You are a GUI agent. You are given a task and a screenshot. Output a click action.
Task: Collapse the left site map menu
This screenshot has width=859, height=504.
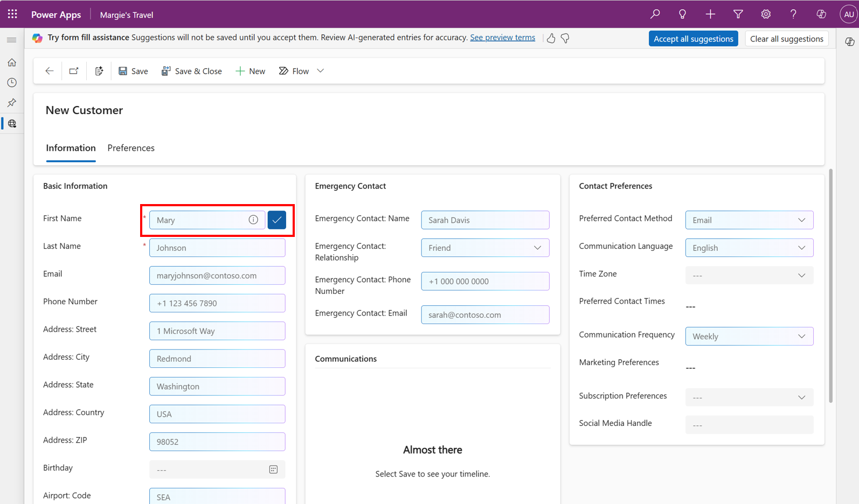[x=11, y=40]
